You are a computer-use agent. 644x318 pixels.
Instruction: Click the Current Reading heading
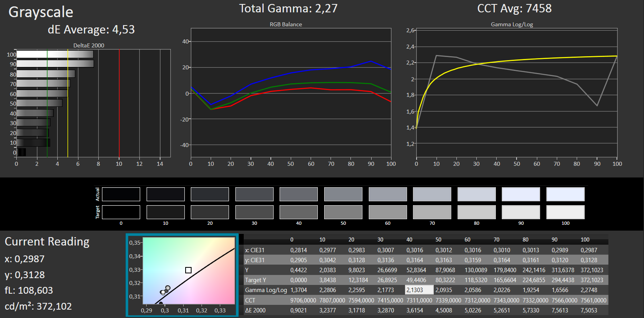coord(47,241)
